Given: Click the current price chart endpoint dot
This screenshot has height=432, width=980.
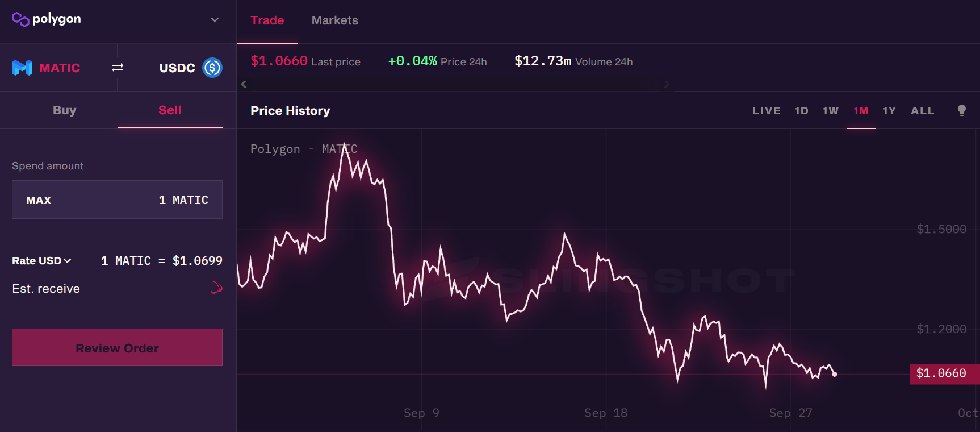Looking at the screenshot, I should tap(834, 374).
